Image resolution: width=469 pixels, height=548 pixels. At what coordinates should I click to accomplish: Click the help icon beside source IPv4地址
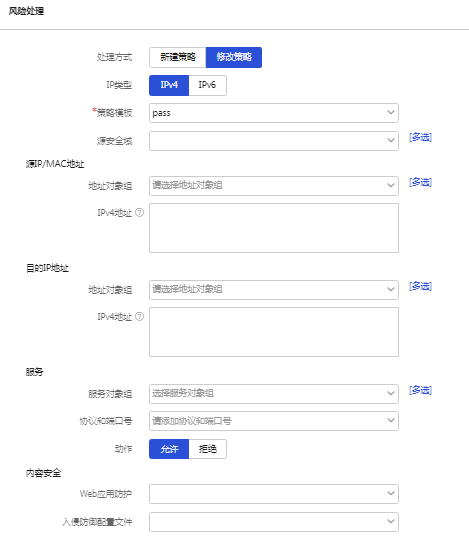[139, 212]
